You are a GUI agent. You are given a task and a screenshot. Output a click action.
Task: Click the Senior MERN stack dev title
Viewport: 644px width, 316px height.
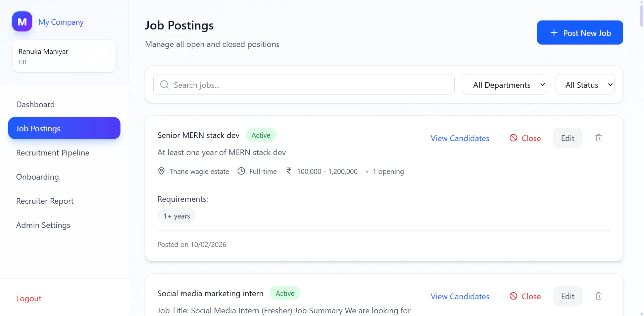(x=198, y=135)
